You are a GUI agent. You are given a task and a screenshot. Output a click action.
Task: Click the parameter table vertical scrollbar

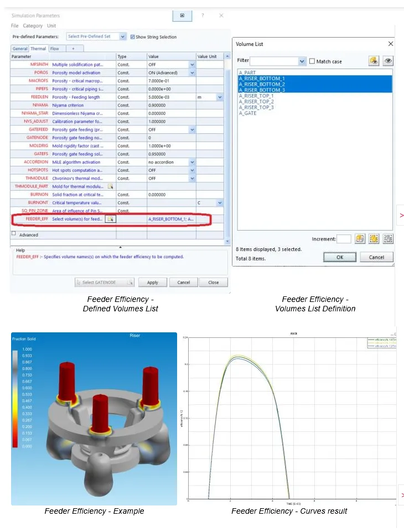click(x=227, y=149)
